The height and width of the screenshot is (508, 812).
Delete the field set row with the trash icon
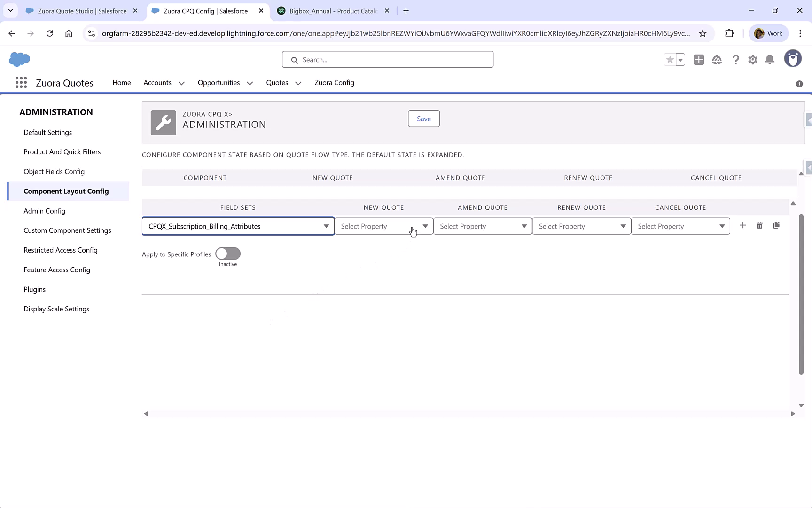760,225
